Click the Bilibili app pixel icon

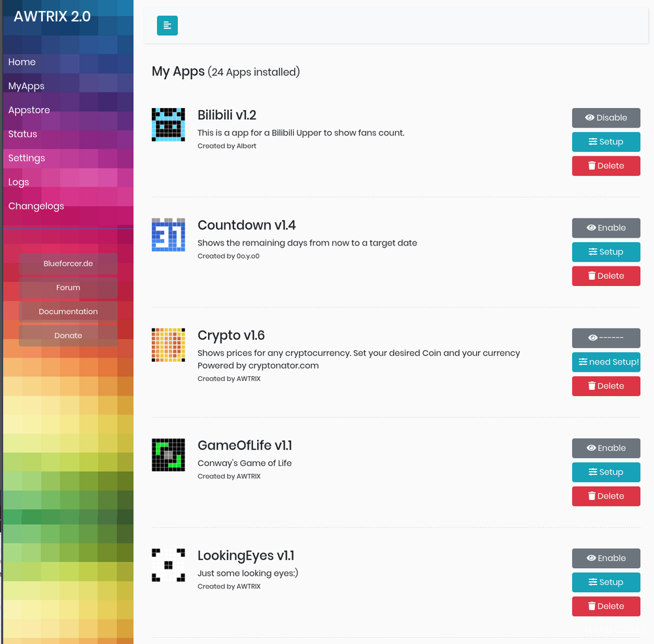[x=168, y=124]
